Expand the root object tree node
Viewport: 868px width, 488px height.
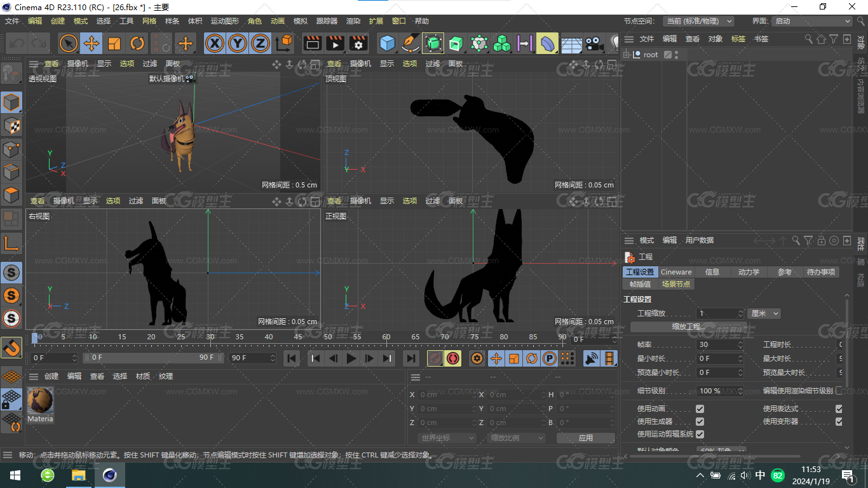pos(627,55)
